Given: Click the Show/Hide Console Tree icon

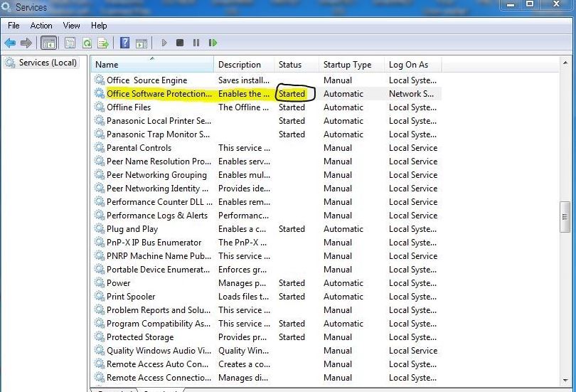Looking at the screenshot, I should tap(49, 43).
